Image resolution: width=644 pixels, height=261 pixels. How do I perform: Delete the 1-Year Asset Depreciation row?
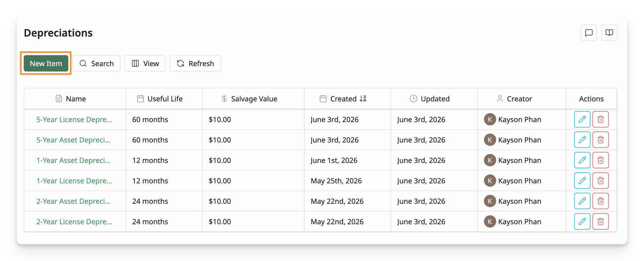coord(601,160)
